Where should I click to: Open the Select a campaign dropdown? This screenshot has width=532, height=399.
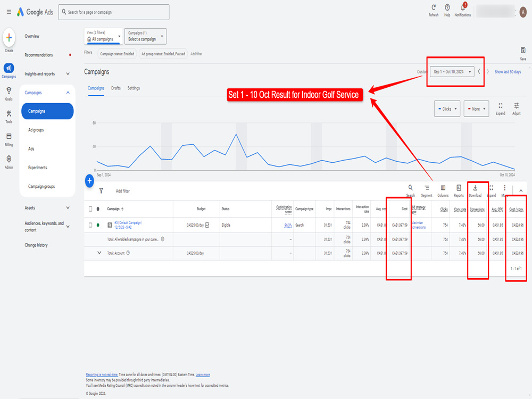pyautogui.click(x=145, y=36)
